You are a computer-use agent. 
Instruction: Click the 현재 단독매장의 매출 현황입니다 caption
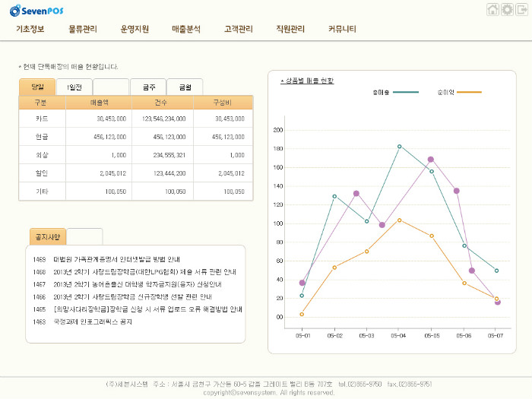pyautogui.click(x=68, y=67)
